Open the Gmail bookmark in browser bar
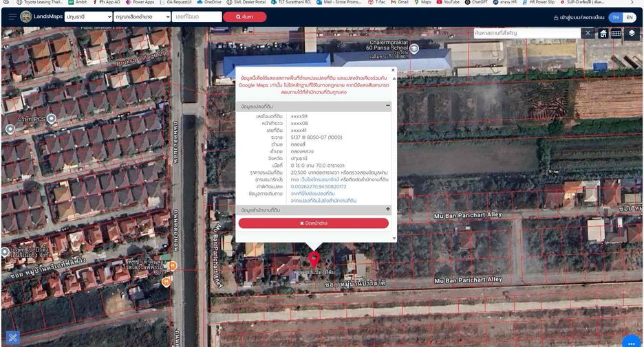This screenshot has width=644, height=347. pos(399,2)
